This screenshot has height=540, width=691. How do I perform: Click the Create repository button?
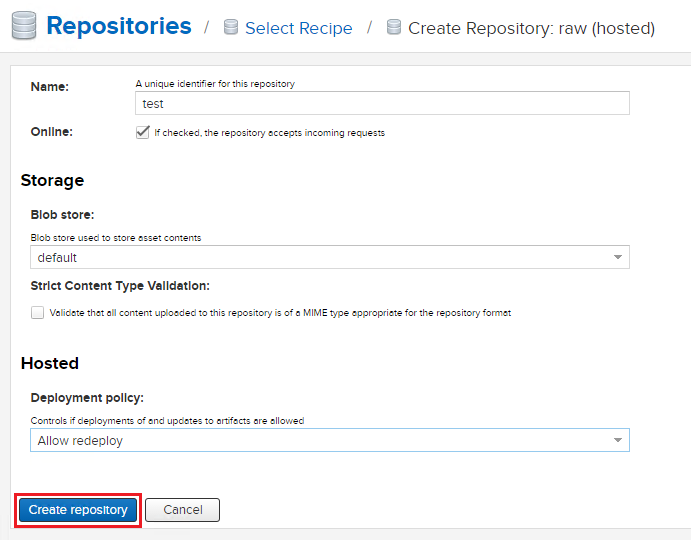78,510
